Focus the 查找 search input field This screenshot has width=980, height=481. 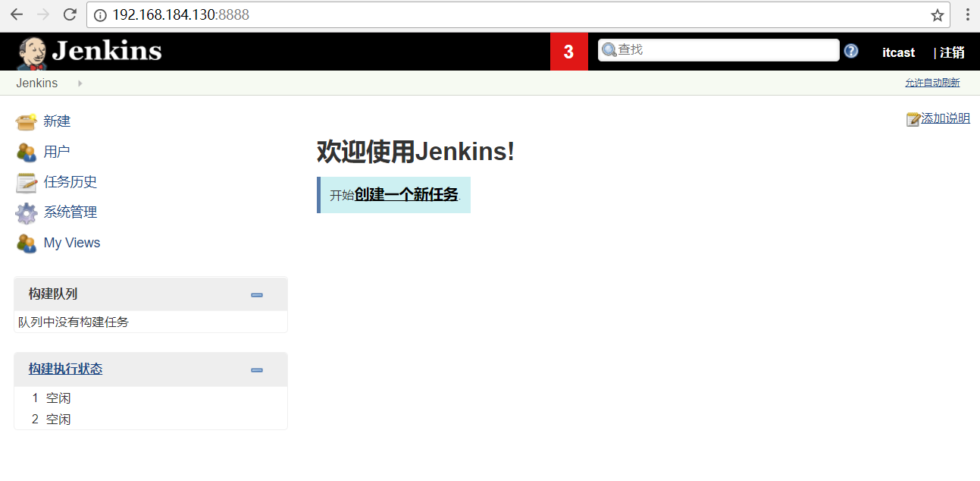click(719, 50)
